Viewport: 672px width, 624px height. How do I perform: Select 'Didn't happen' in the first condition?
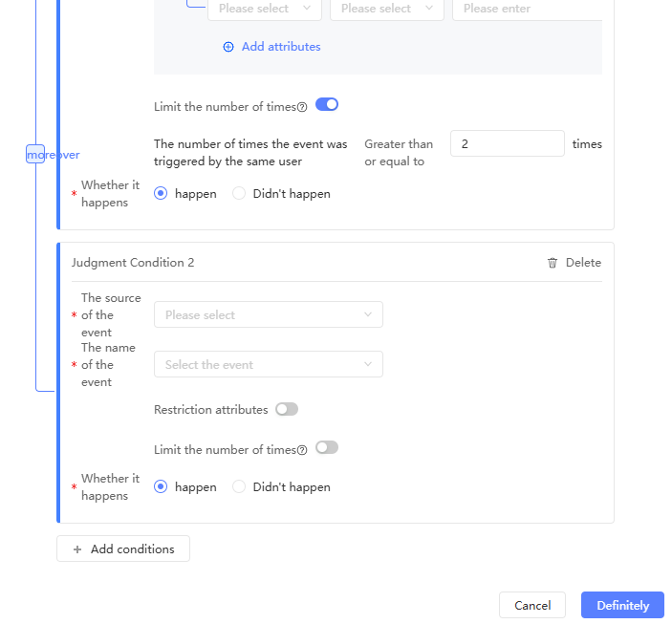(240, 193)
